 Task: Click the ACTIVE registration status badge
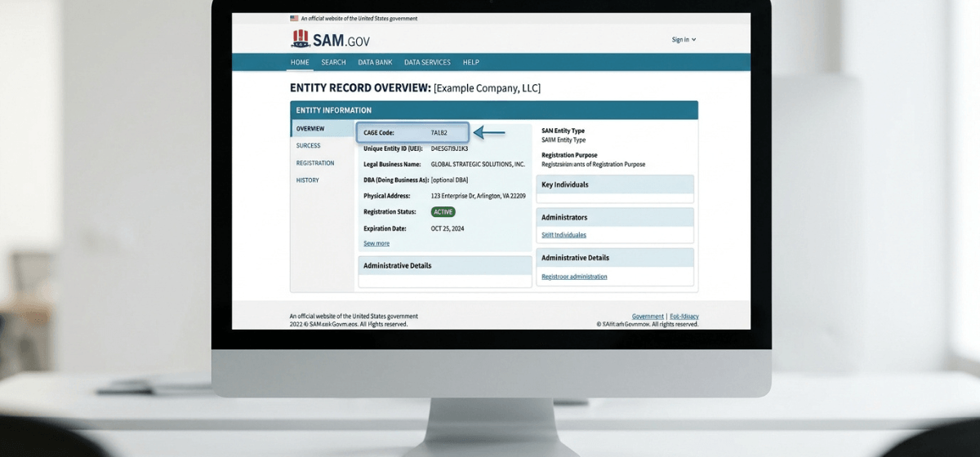(443, 212)
